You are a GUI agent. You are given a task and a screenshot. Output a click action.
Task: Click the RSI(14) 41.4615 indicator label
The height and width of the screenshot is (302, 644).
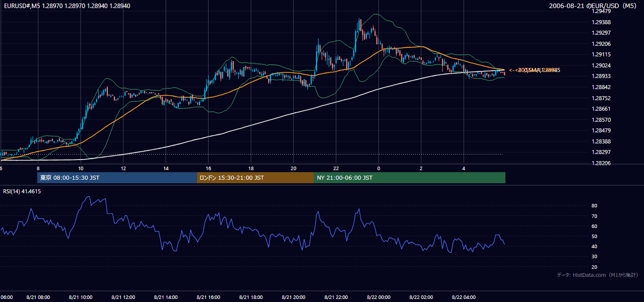point(22,191)
